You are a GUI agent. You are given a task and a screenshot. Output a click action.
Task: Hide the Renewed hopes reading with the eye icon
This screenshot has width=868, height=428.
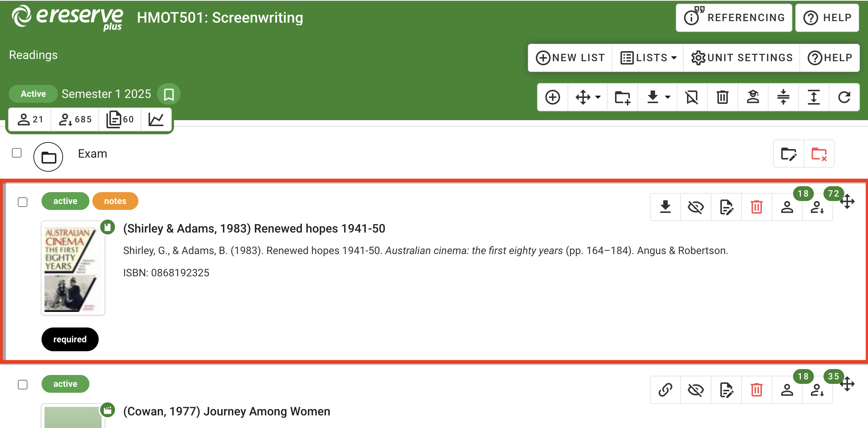point(696,207)
